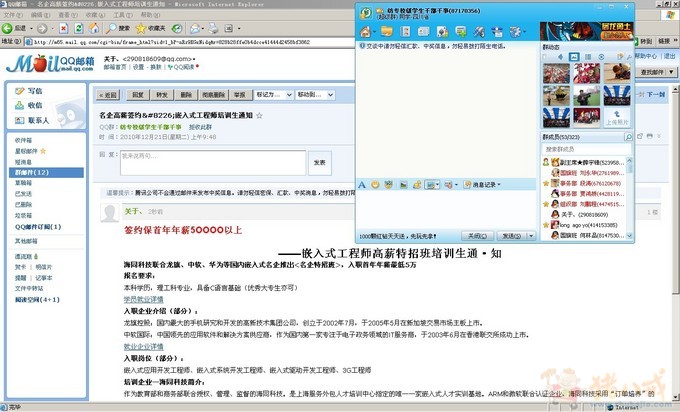Open QQ group shared files folder icon
The width and height of the screenshot is (680, 412).
pyautogui.click(x=386, y=31)
